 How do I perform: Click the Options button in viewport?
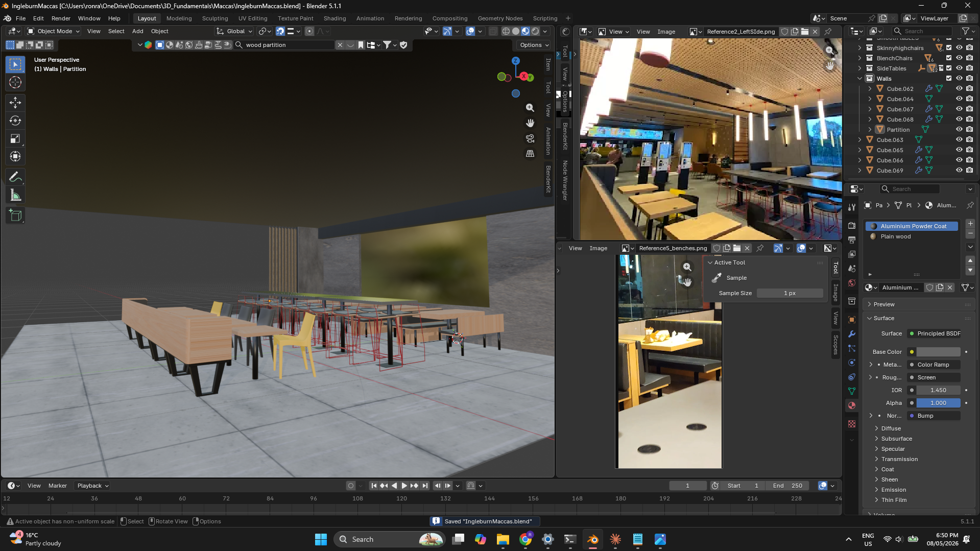[534, 45]
